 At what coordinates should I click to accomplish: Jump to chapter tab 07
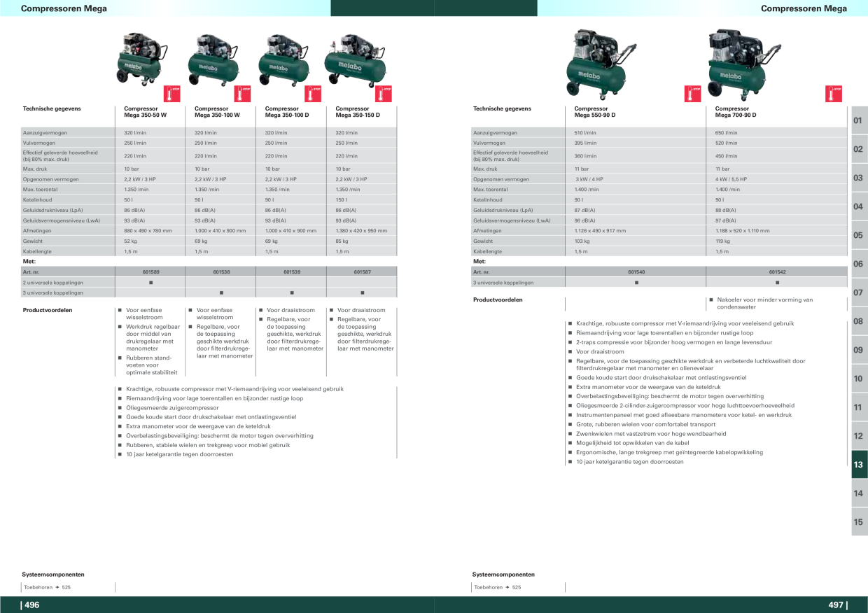click(859, 293)
